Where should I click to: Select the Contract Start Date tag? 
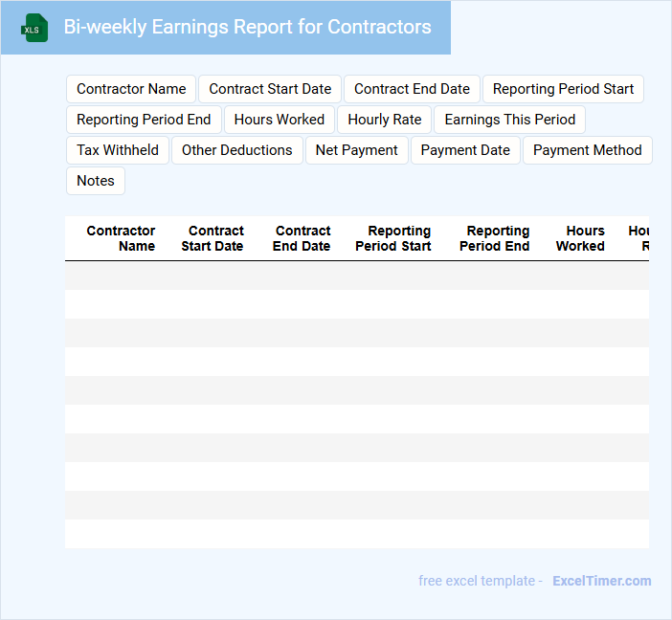click(x=270, y=89)
